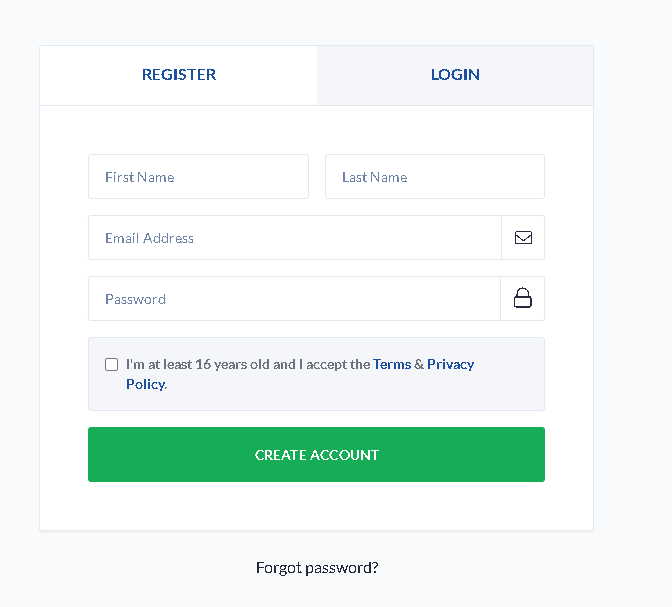Click the envelope icon in email field
This screenshot has height=607, width=672.
[523, 238]
